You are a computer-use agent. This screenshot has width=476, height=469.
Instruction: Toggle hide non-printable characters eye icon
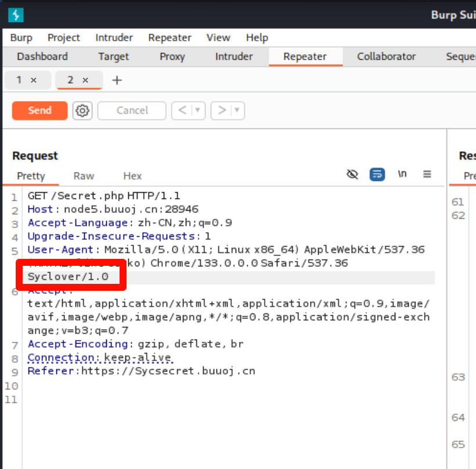352,174
